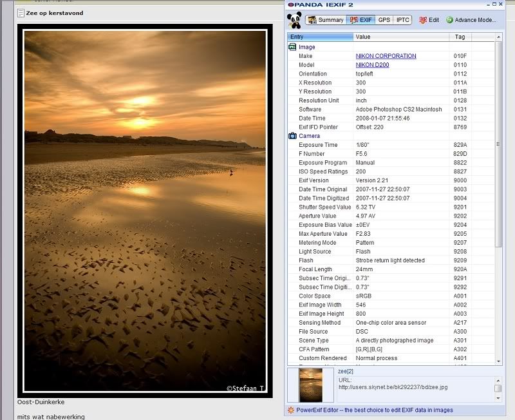Click the PowerExif Editor sun icon
515x420 pixels.
click(x=291, y=410)
